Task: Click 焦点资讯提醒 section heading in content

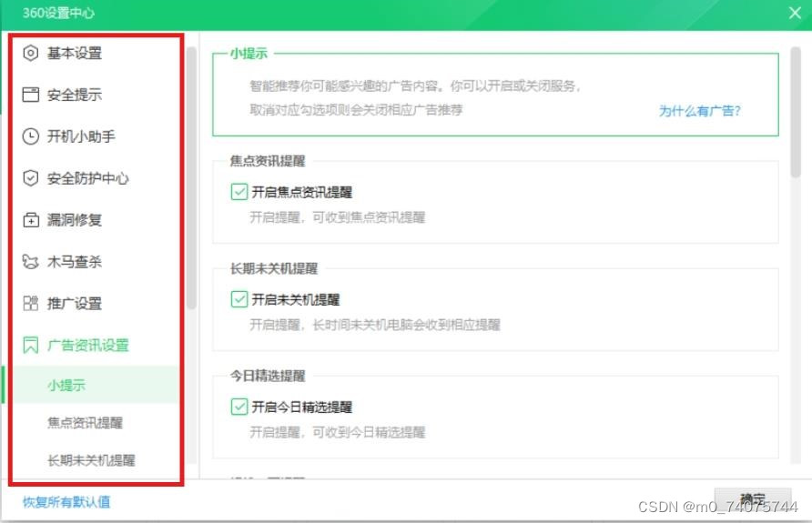Action: click(x=268, y=161)
